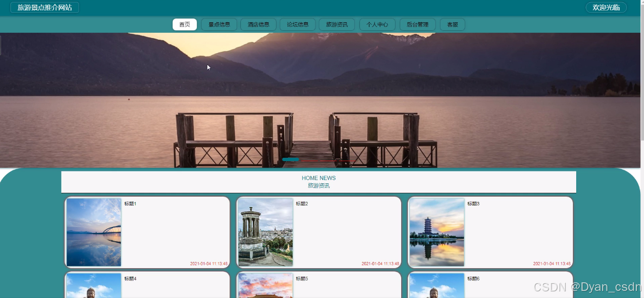Click the 欢迎光临 badge
Image resolution: width=644 pixels, height=298 pixels.
pyautogui.click(x=606, y=8)
